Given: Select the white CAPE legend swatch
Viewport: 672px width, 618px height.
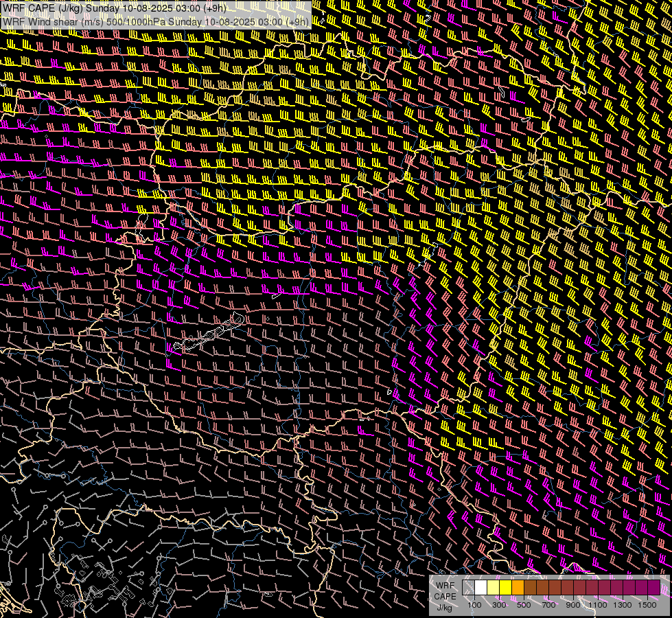Looking at the screenshot, I should tap(480, 587).
